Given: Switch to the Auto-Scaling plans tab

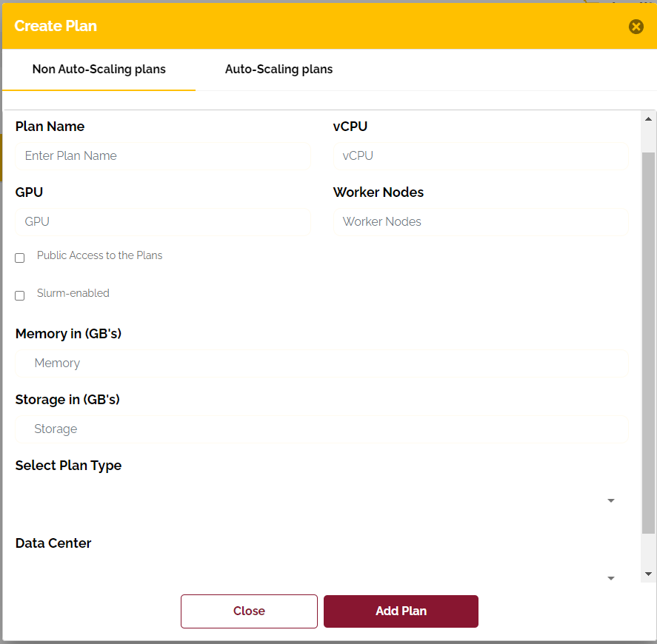Looking at the screenshot, I should (x=279, y=70).
